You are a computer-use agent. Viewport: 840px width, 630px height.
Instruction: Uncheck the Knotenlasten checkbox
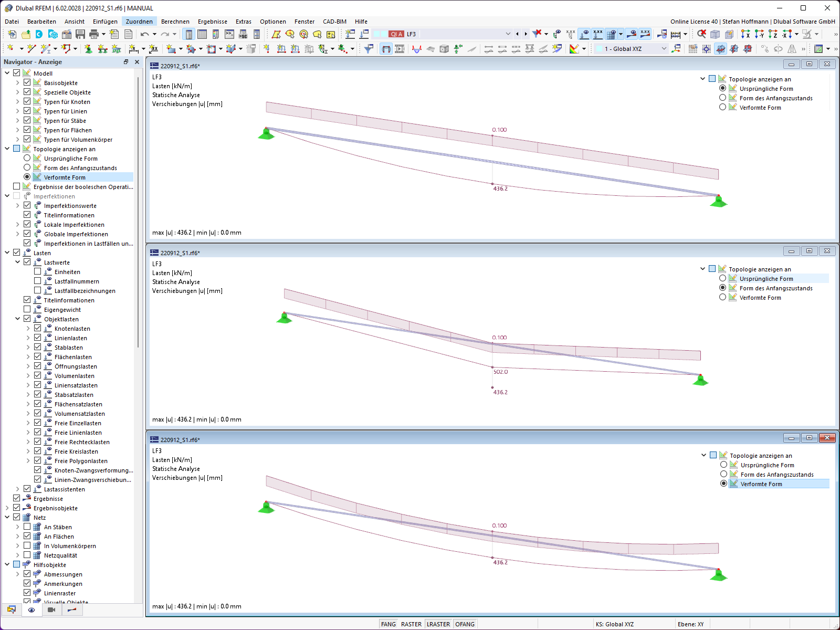pos(37,328)
